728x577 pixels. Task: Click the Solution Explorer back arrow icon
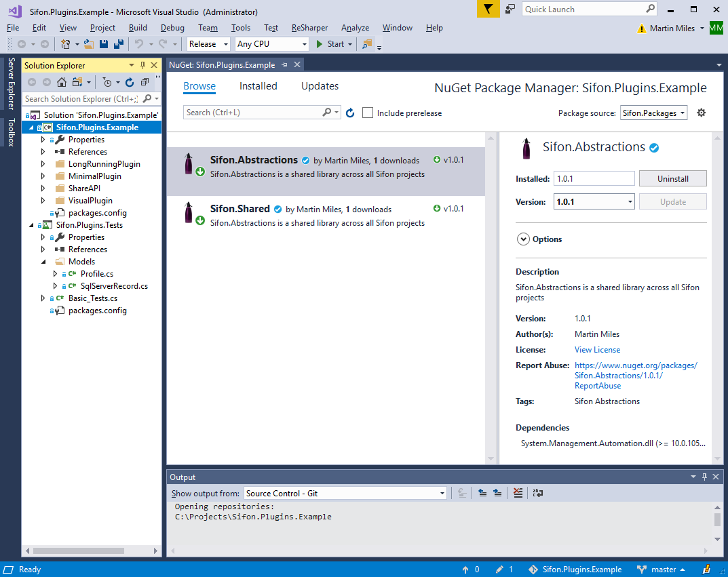point(32,82)
